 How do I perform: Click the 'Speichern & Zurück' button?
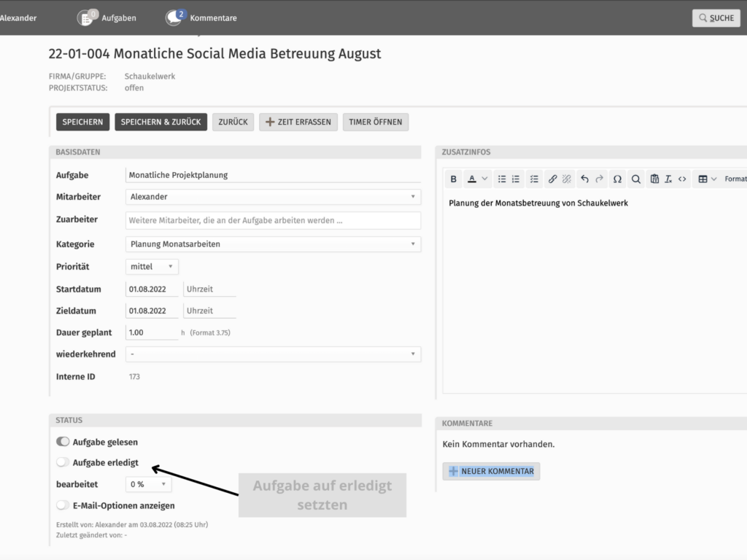(160, 122)
